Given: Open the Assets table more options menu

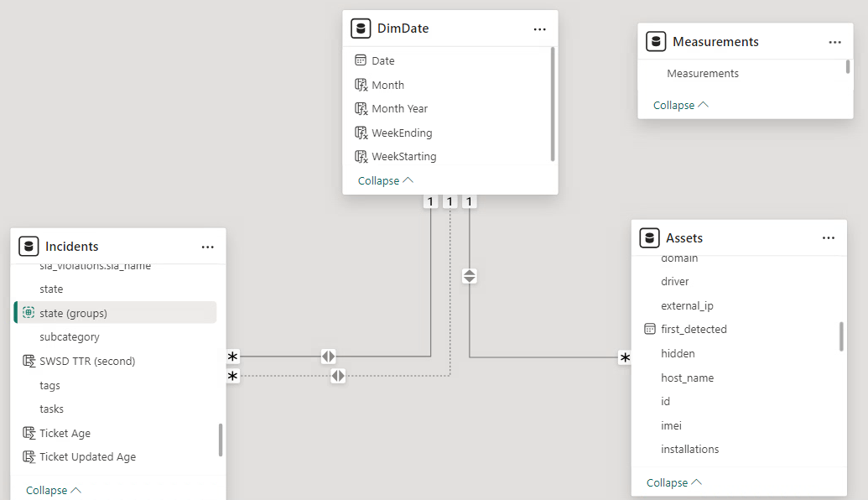Looking at the screenshot, I should coord(828,238).
